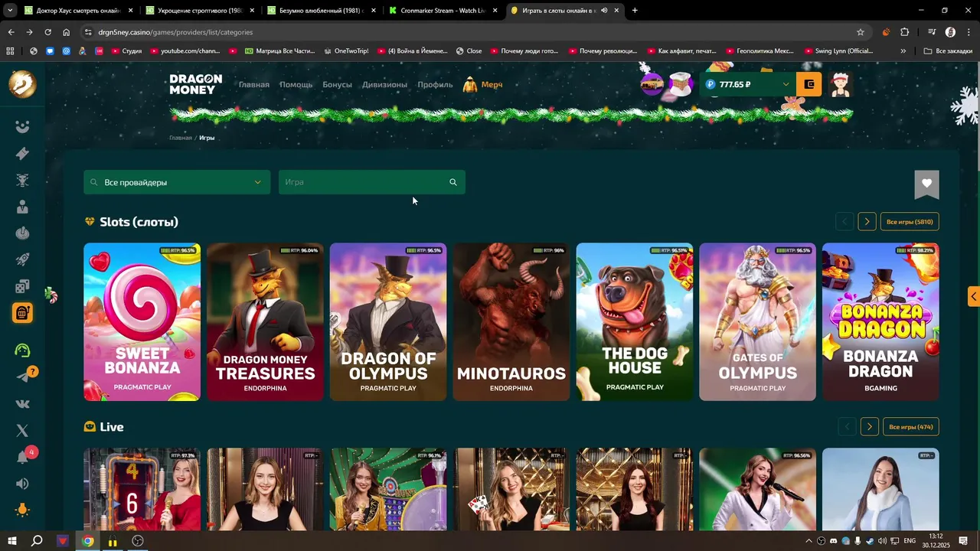Screen dimensions: 980x551
Task: Open the media control icon in the Chrome toolbar
Action: pyautogui.click(x=932, y=32)
